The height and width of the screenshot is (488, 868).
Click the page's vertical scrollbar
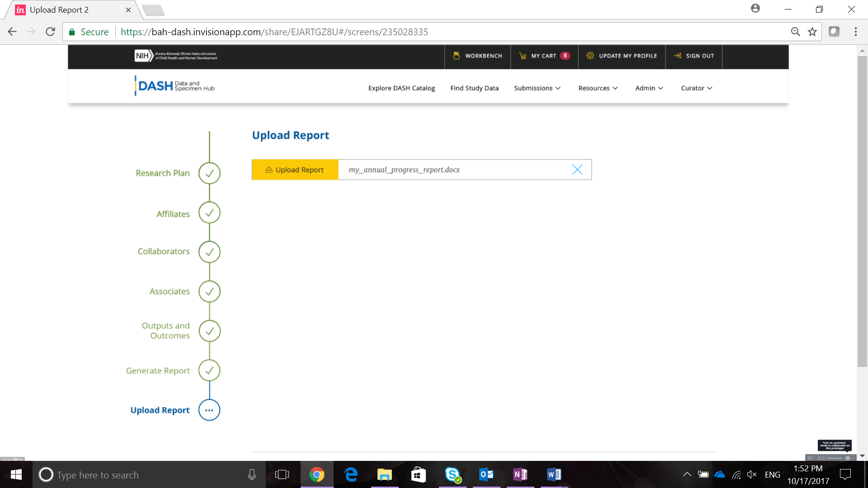click(x=862, y=208)
